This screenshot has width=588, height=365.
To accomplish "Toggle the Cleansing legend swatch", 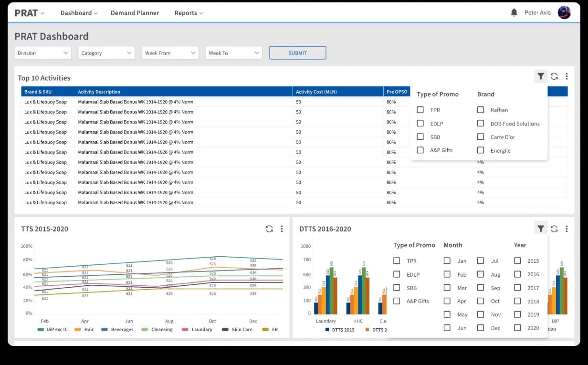I will coord(145,330).
